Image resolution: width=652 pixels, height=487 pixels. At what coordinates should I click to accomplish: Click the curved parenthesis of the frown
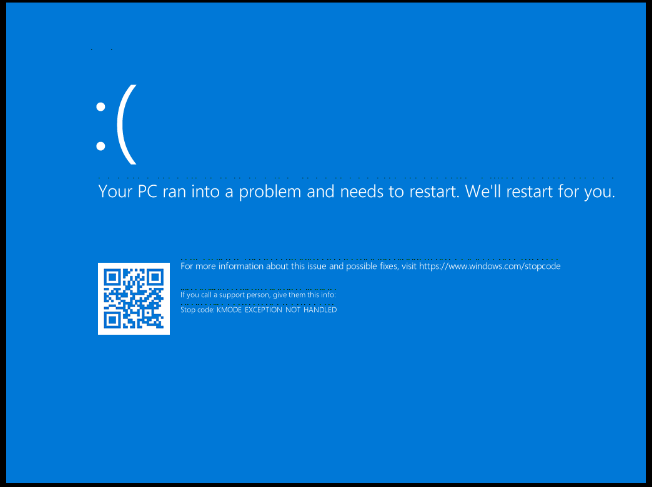[x=126, y=125]
